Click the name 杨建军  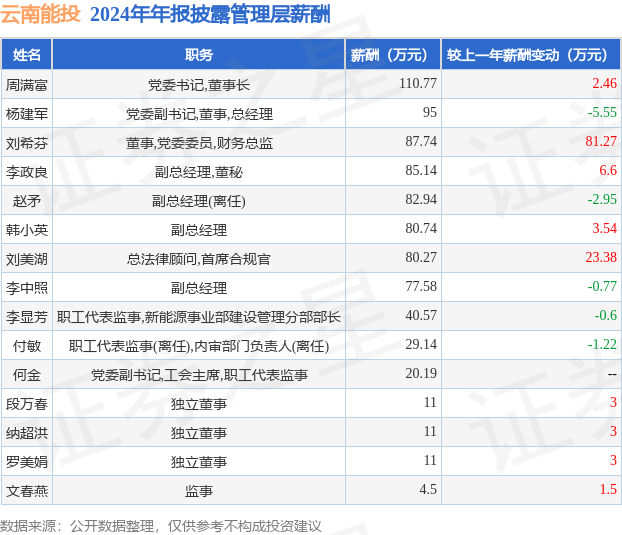point(27,113)
